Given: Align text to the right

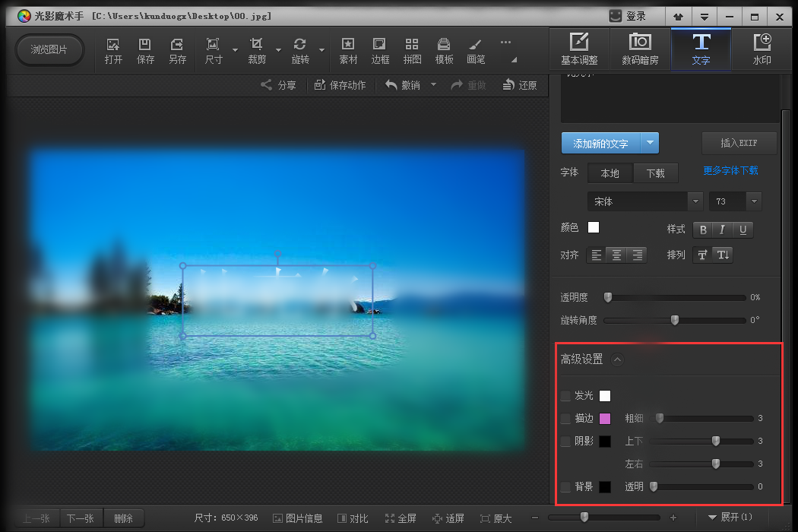Looking at the screenshot, I should point(637,255).
